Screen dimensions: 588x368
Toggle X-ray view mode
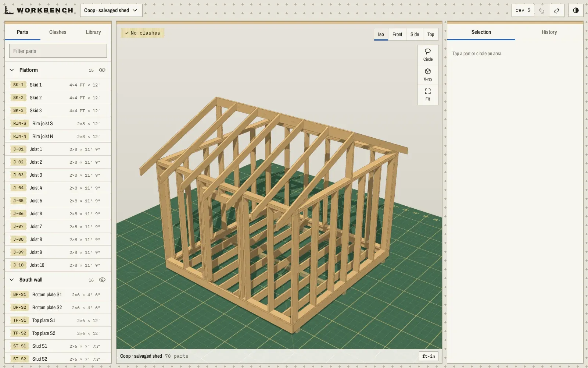pyautogui.click(x=428, y=75)
